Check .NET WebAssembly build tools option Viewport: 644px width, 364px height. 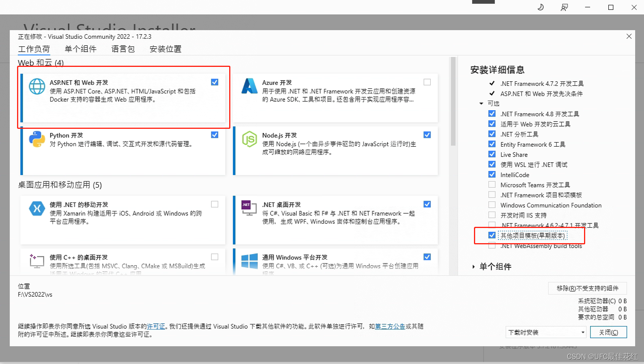click(492, 246)
